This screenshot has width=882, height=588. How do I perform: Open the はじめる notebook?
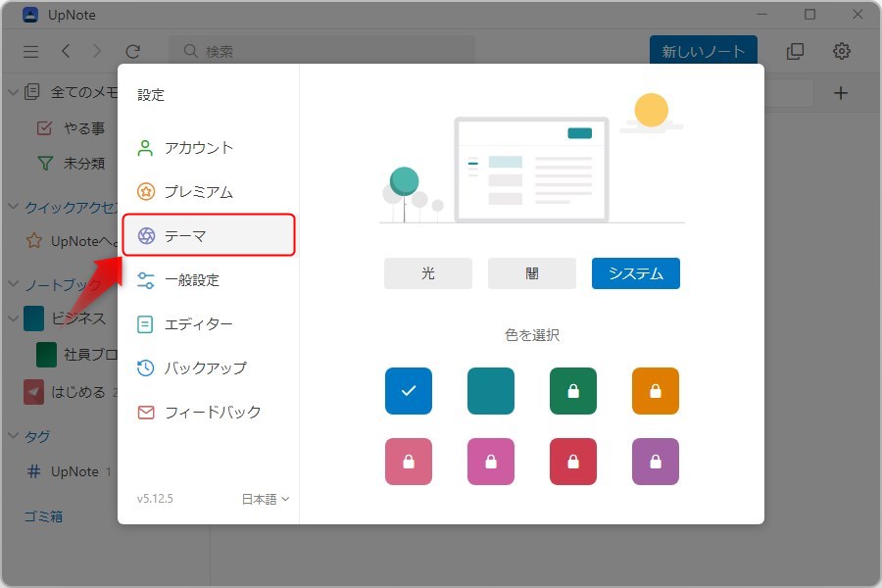(65, 392)
